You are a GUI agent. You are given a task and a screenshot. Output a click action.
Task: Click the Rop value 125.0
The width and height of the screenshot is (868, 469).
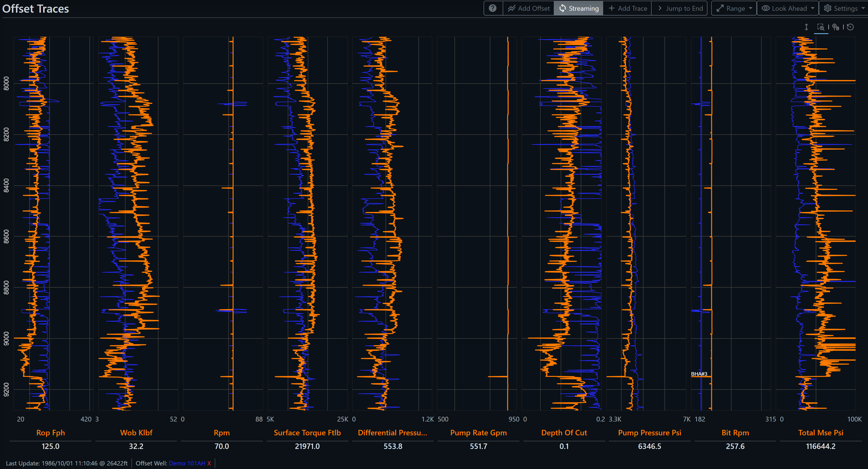[51, 446]
